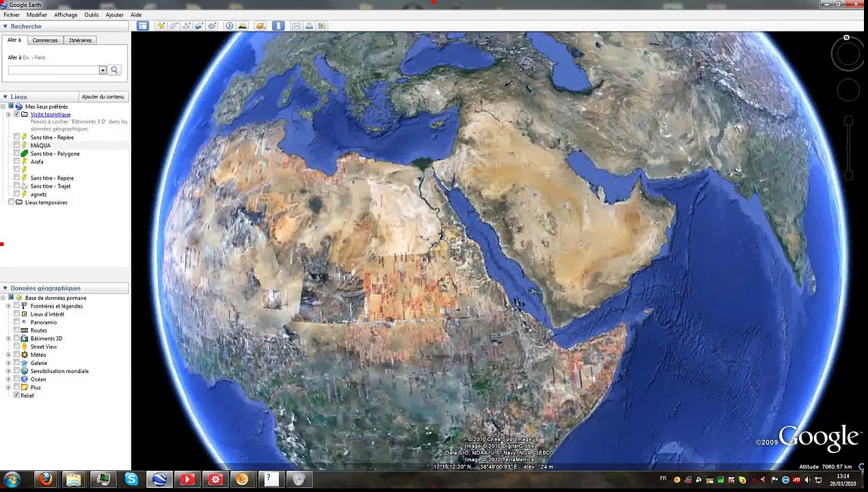Expand the Océan layer group
The width and height of the screenshot is (868, 492).
(x=8, y=379)
